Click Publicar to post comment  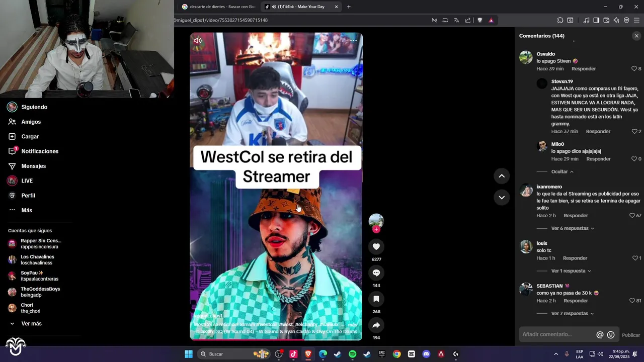click(x=631, y=335)
